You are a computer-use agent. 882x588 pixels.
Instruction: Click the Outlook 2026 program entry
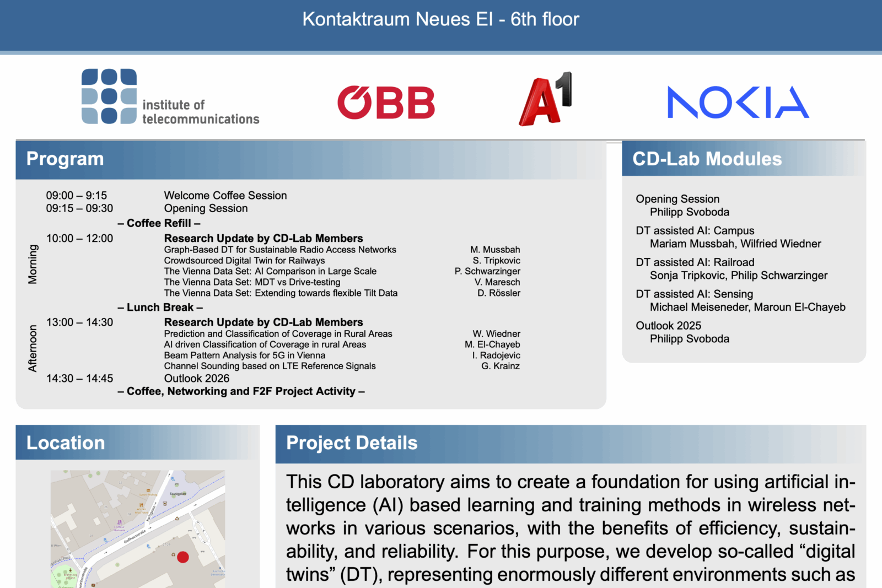click(196, 379)
